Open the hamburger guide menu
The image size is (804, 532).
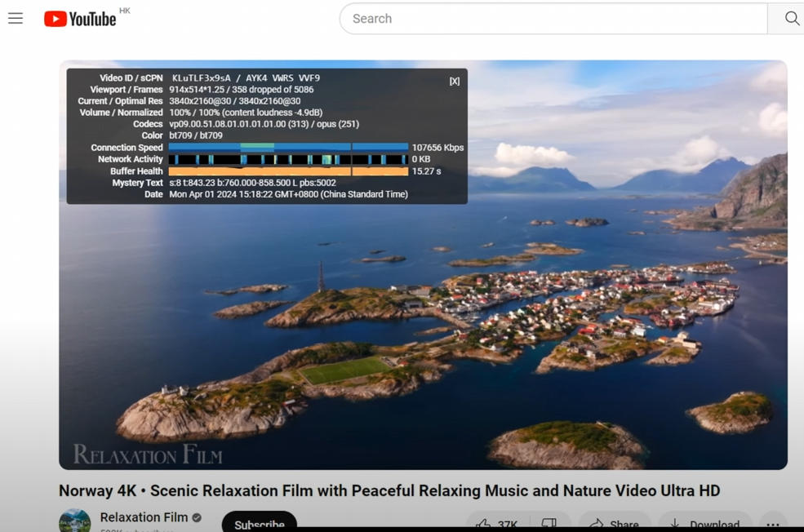[16, 19]
